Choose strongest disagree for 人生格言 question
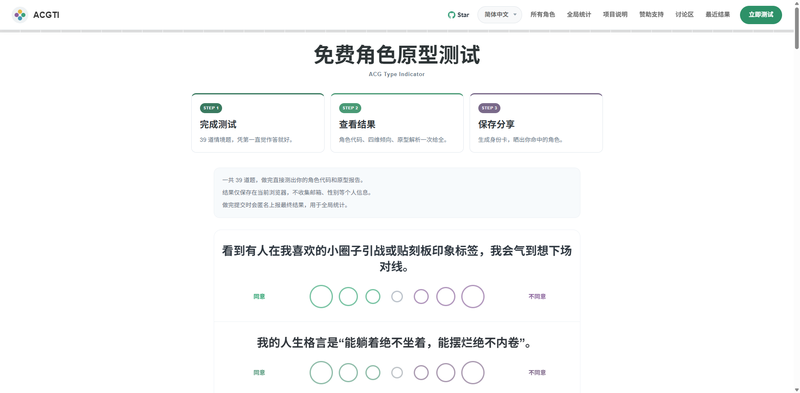 [x=472, y=373]
